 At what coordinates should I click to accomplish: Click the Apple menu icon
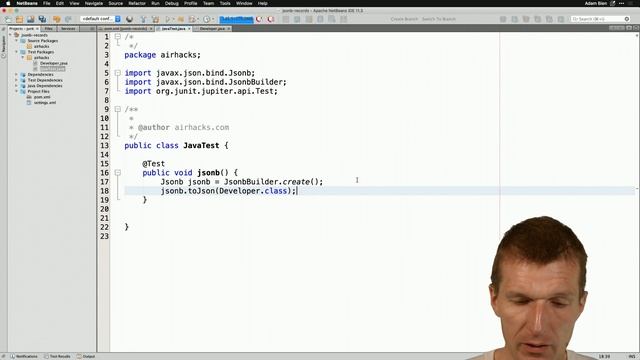(8, 3)
